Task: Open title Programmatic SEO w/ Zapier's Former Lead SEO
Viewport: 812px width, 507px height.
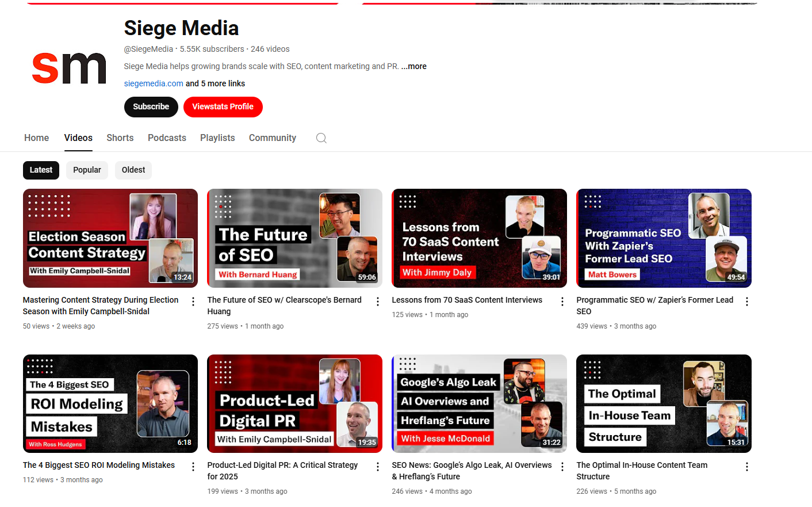Action: 655,306
